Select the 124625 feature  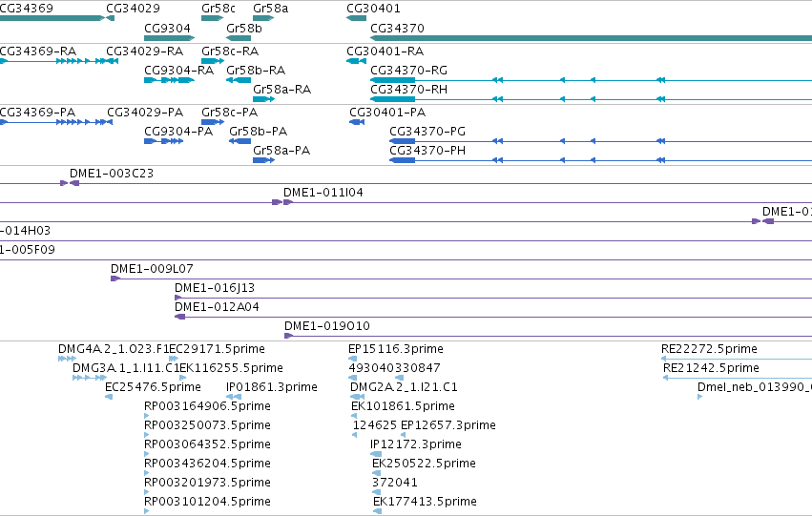(355, 435)
